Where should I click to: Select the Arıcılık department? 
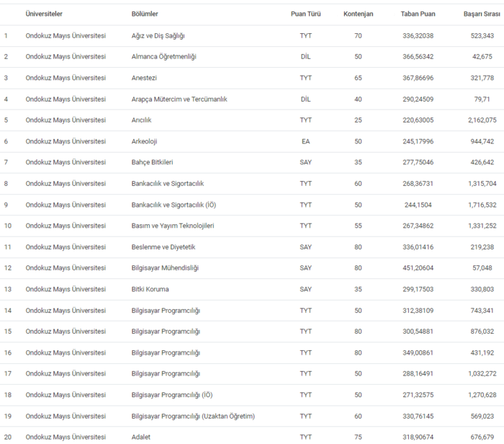coord(141,120)
